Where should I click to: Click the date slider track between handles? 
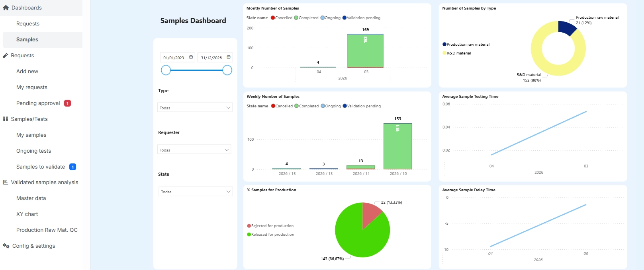[x=196, y=70]
